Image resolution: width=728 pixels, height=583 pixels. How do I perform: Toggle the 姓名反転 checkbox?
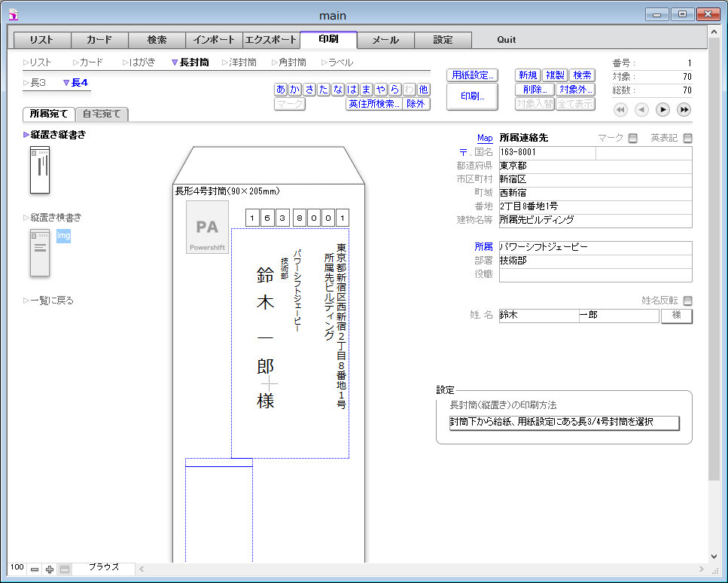tap(687, 301)
